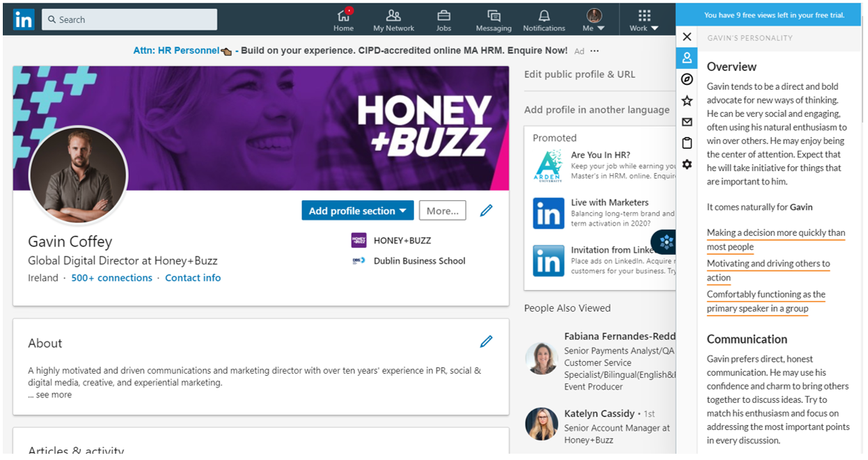Open the Work apps grid menu
This screenshot has width=868, height=460.
click(x=644, y=19)
